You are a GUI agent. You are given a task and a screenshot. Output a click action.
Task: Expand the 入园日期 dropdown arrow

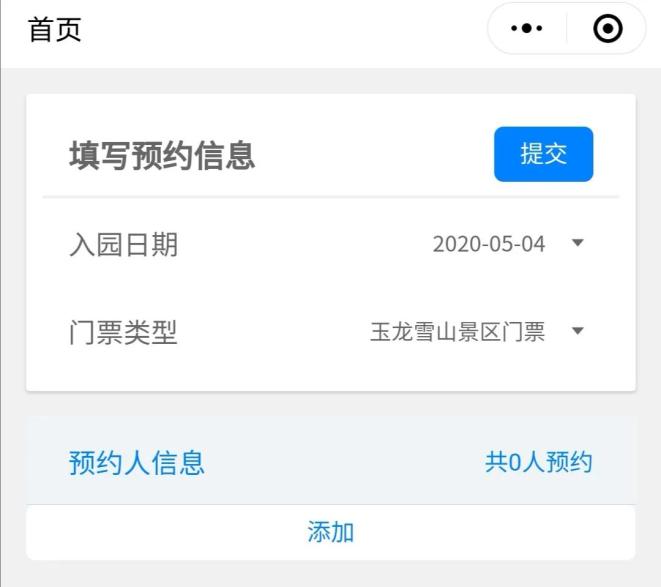(578, 242)
